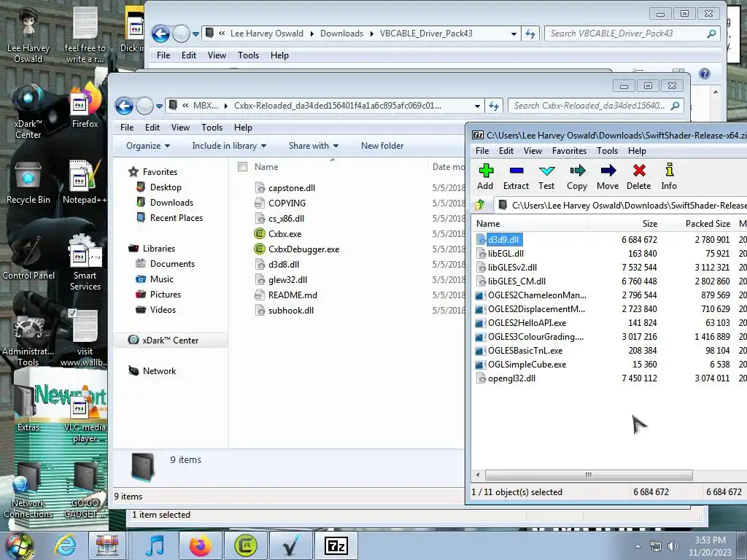This screenshot has width=747, height=560.
Task: Open the 7-Zip taskbar button
Action: tap(336, 545)
